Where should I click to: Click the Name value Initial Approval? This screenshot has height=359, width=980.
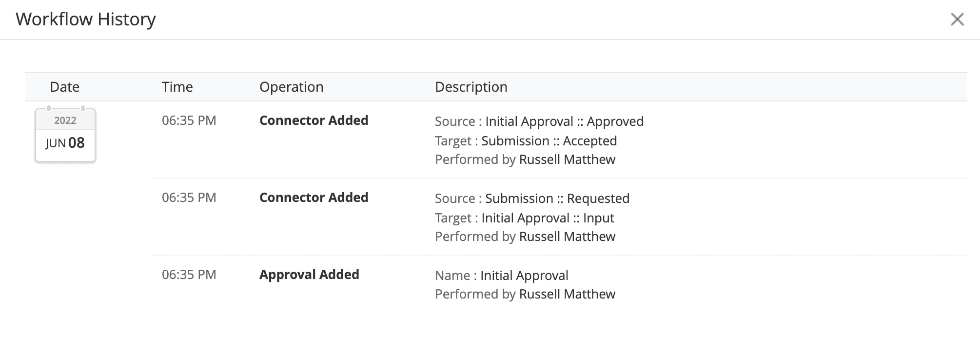(x=524, y=276)
